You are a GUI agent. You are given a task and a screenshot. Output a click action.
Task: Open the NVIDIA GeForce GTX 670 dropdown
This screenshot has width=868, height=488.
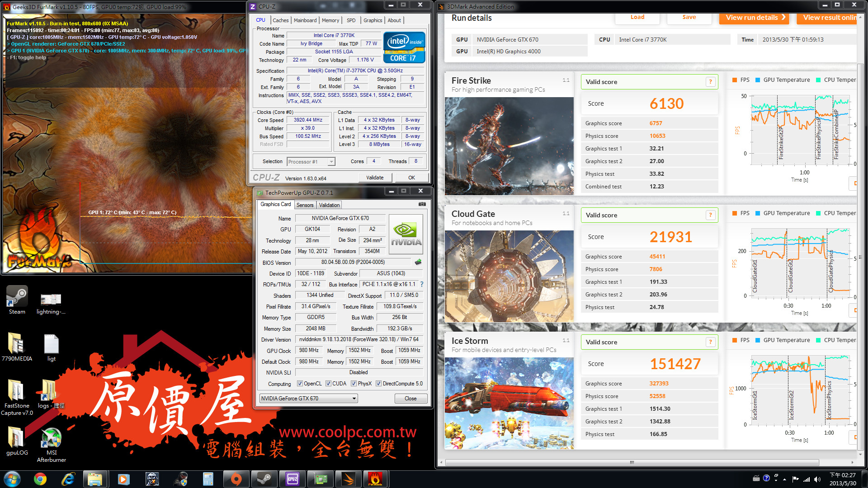tap(309, 399)
